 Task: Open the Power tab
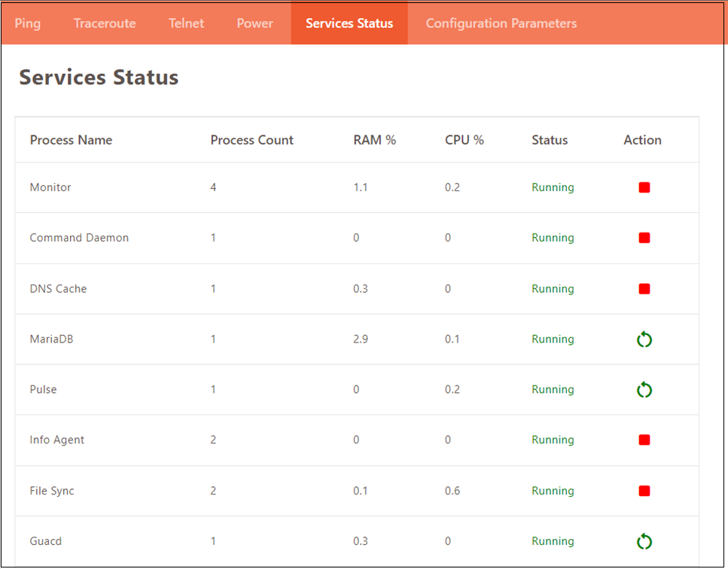pyautogui.click(x=255, y=23)
